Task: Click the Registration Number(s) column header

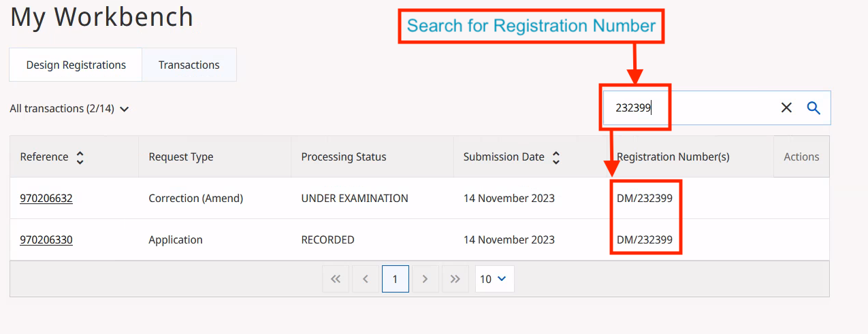Action: pos(673,157)
